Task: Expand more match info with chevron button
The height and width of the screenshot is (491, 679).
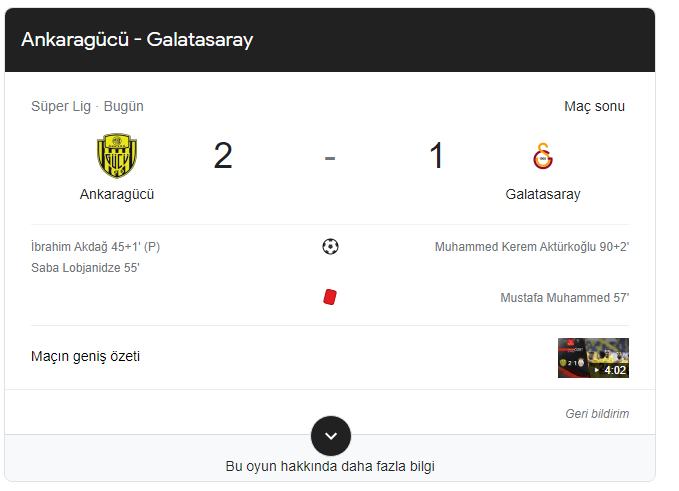Action: click(331, 436)
